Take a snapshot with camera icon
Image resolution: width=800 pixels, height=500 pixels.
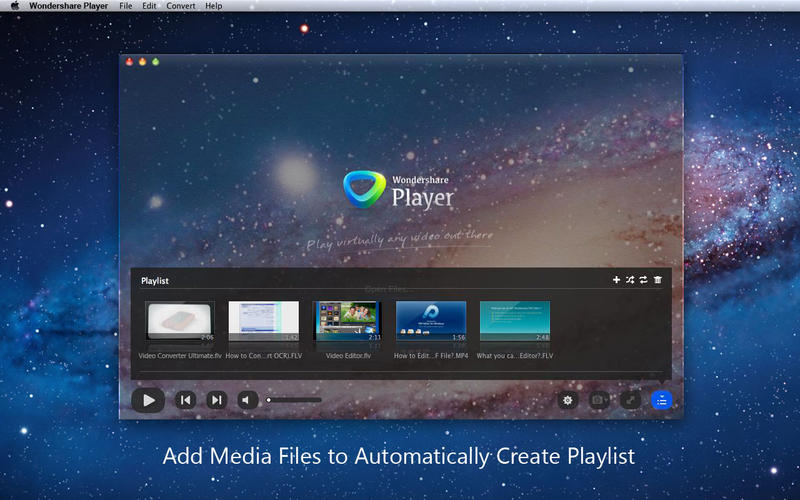(x=599, y=400)
